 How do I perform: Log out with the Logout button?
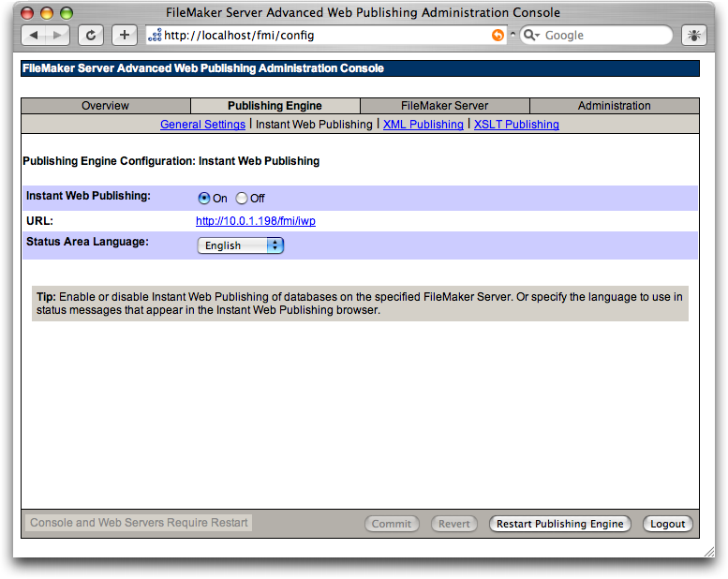668,524
